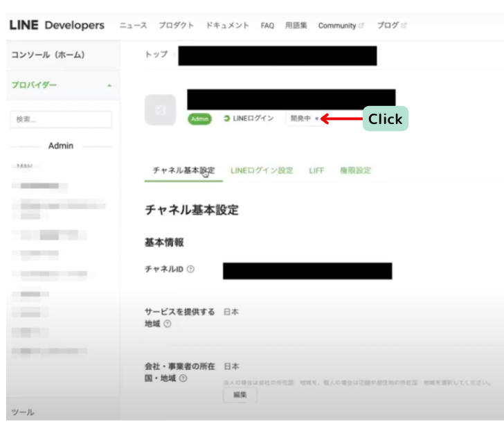The height and width of the screenshot is (422, 504).
Task: Click the 日本 value for サービスを提供する地域
Action: (231, 312)
